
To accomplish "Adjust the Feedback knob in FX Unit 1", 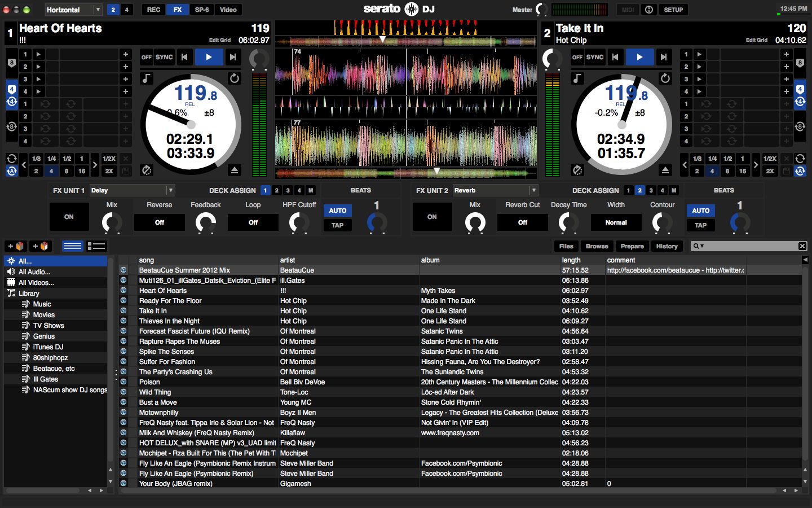I will point(206,224).
